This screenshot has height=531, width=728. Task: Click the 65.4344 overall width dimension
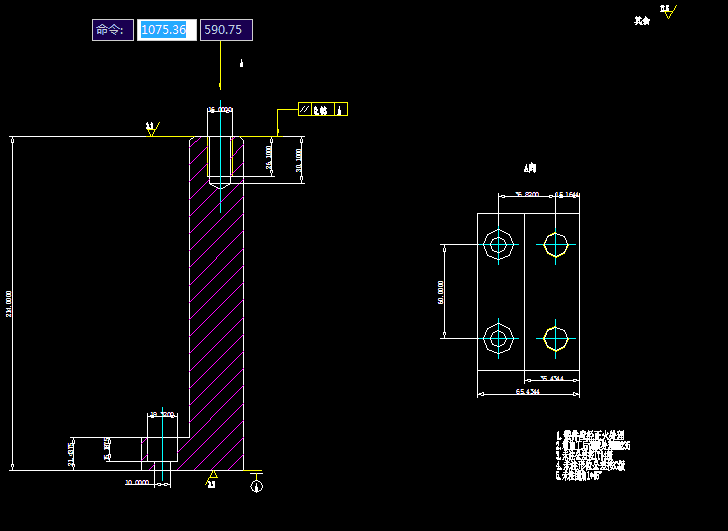click(x=528, y=391)
